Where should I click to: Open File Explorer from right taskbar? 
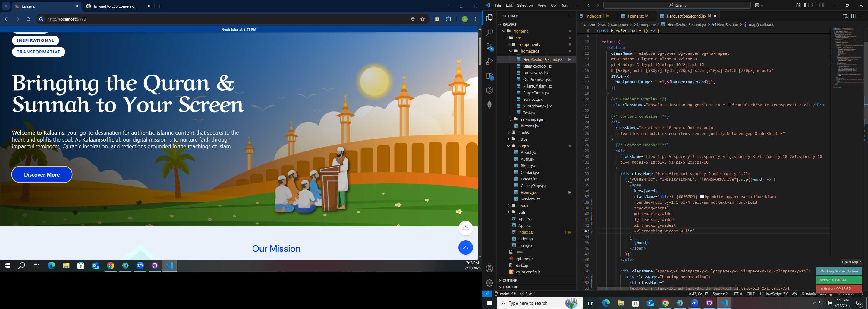click(x=621, y=303)
